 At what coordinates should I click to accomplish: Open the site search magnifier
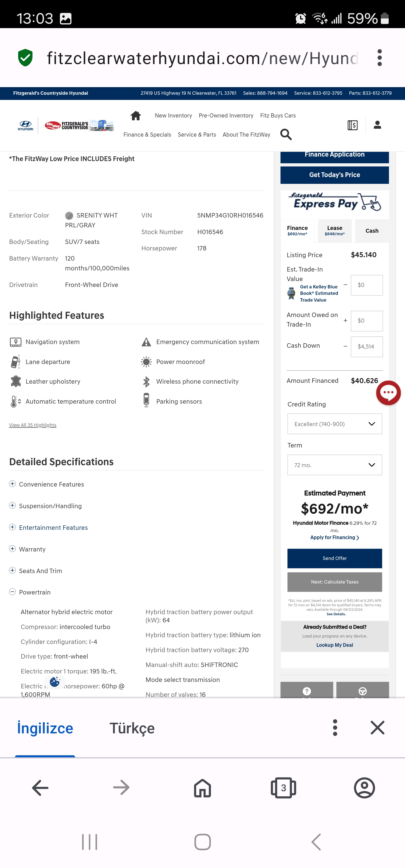pos(286,134)
